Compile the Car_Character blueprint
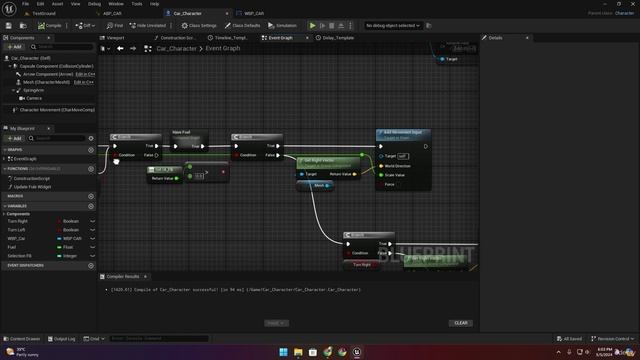This screenshot has height=360, width=640. (49, 26)
